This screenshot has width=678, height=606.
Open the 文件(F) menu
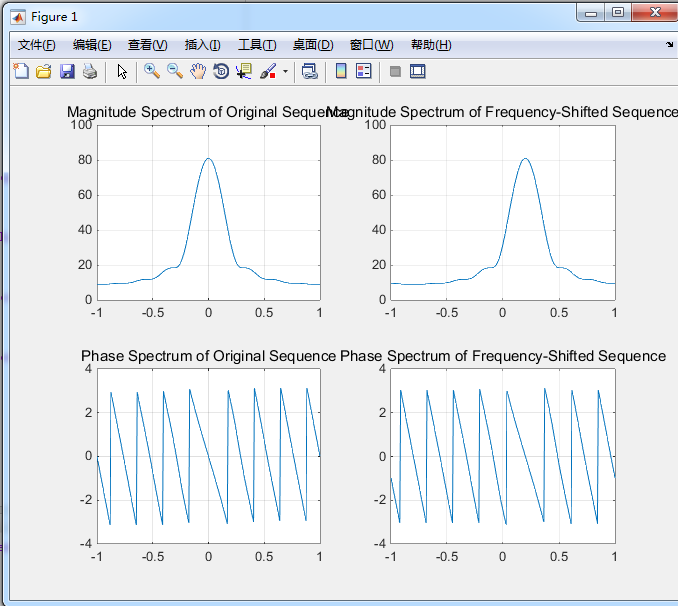(x=37, y=45)
